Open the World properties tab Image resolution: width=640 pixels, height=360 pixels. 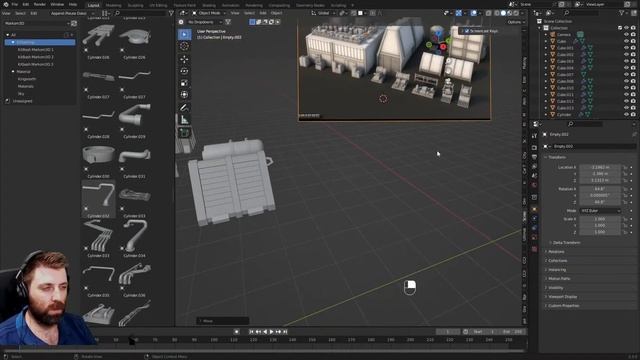[x=534, y=185]
